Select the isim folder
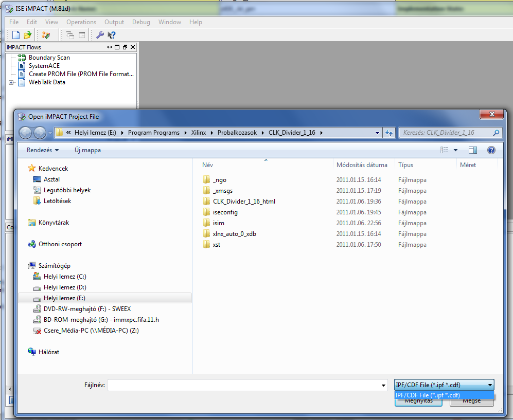Viewport: 513px width, 420px height. point(219,223)
